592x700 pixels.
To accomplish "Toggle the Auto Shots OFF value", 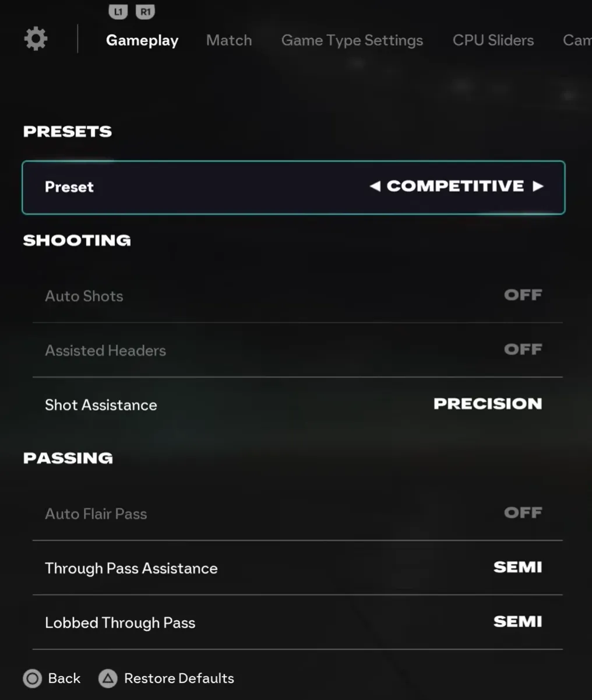I will tap(523, 296).
